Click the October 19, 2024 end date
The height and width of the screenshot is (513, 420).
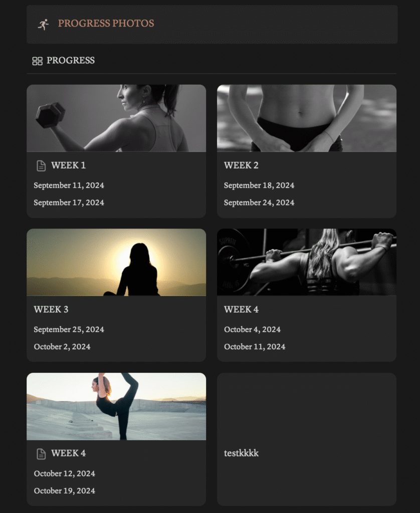[65, 491]
